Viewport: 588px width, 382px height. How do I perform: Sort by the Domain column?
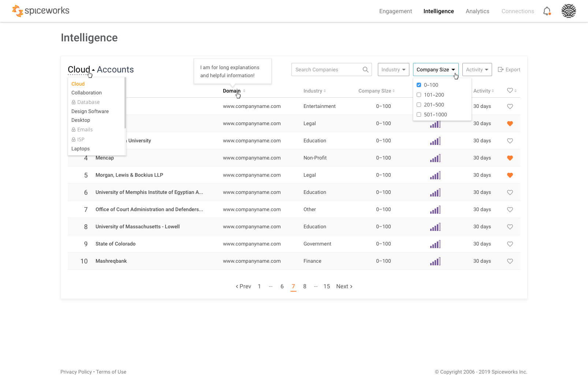pos(234,91)
